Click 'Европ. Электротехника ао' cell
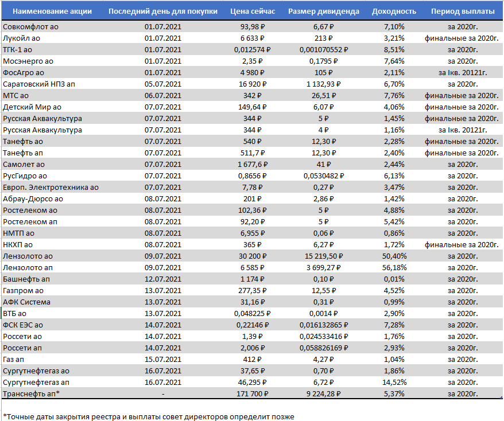The width and height of the screenshot is (504, 421). click(x=51, y=187)
